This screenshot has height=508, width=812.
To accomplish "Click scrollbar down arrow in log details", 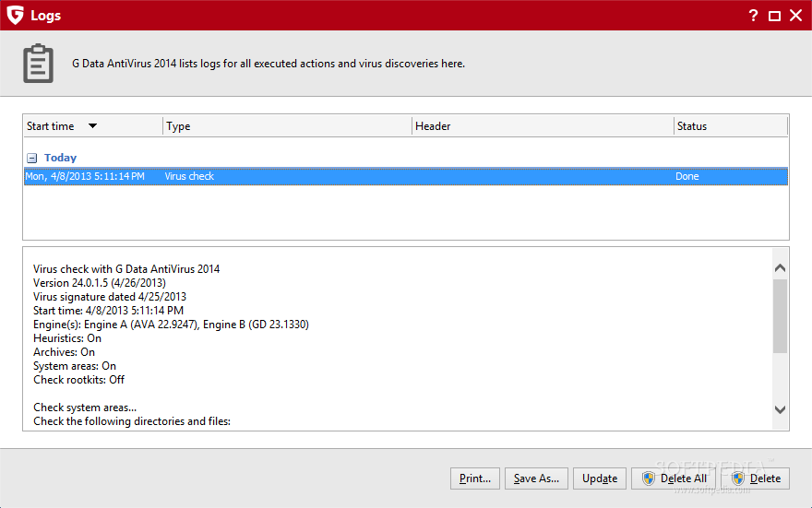I will pos(780,409).
